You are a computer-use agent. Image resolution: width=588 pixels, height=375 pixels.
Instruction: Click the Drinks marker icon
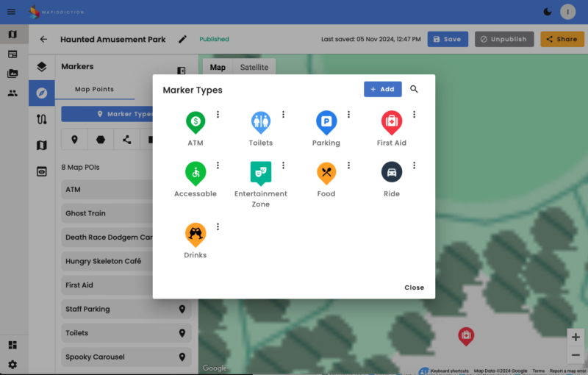click(x=195, y=234)
